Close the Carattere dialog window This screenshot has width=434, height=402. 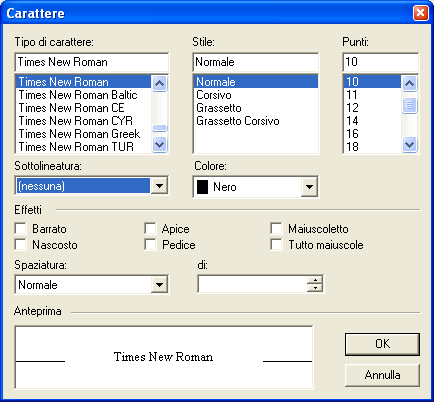coord(421,13)
